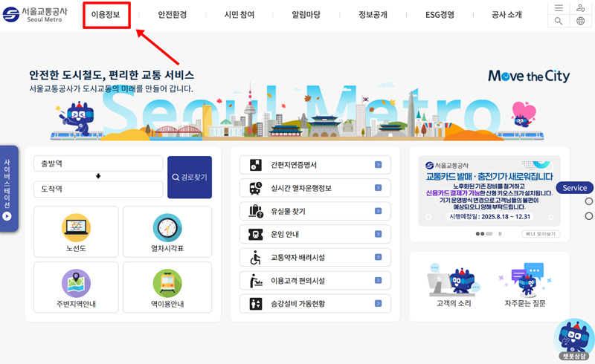Screen dimensions: 595x364
Task: Focus the 도착역 arrival field
Action: click(98, 189)
